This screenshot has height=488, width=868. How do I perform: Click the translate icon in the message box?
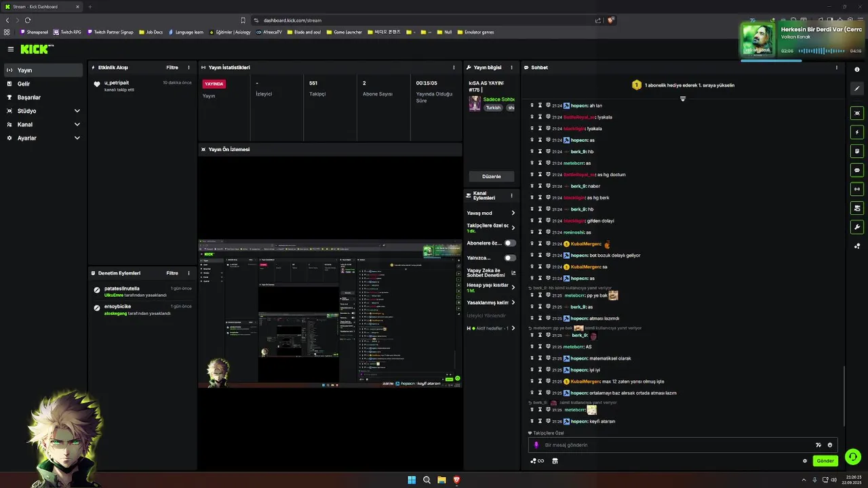coord(818,445)
